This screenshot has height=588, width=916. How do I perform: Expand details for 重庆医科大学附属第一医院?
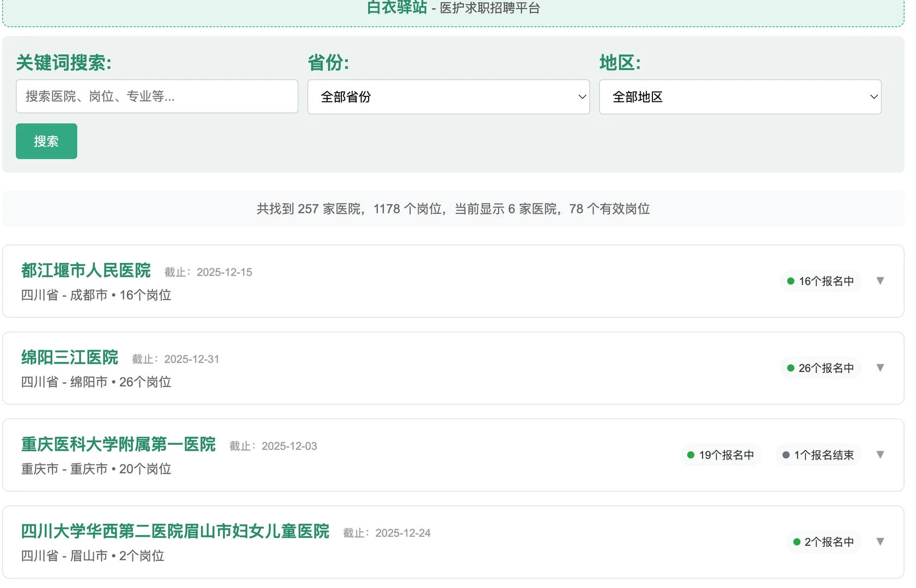click(881, 455)
